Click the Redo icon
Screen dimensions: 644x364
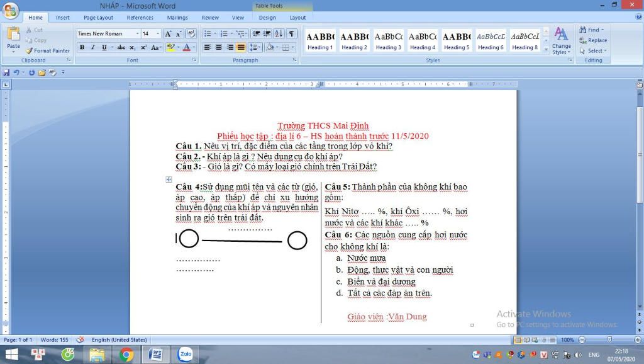31,72
